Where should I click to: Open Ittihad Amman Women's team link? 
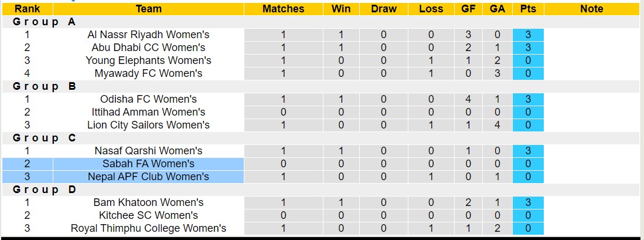148,112
